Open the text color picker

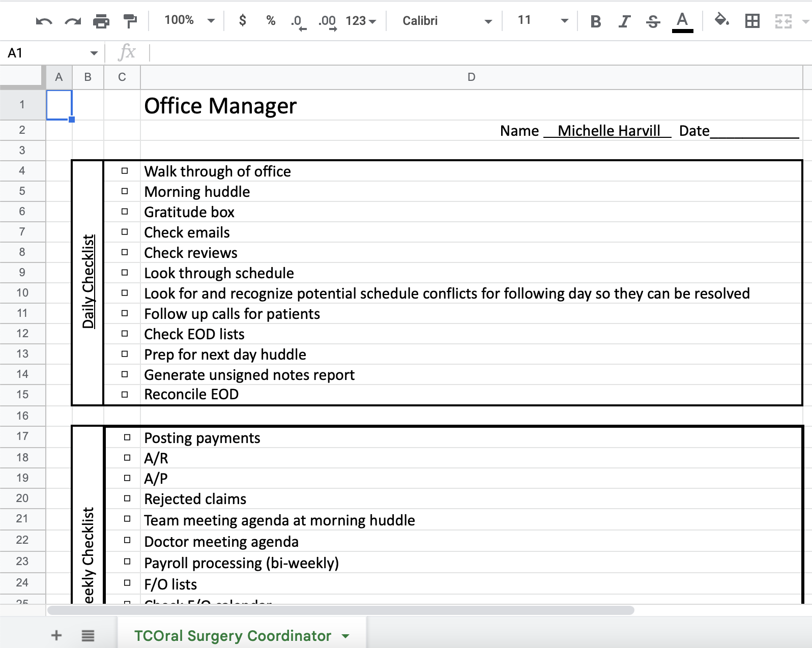(682, 22)
